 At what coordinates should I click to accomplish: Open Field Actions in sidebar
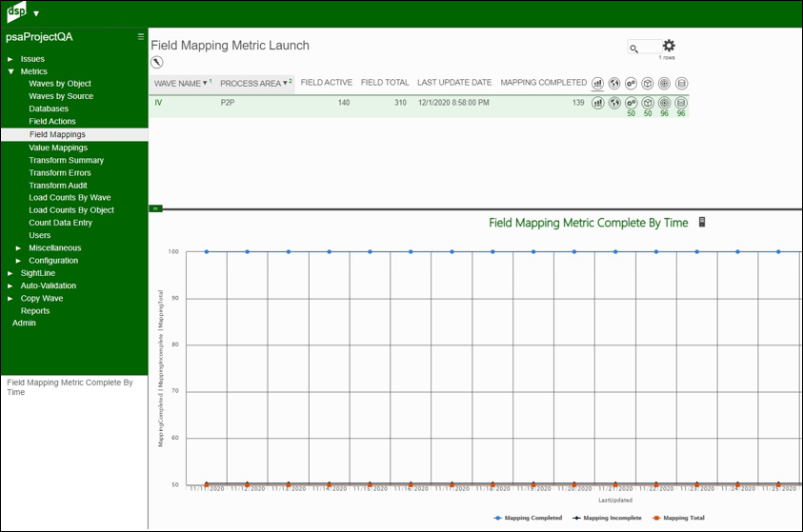[x=52, y=121]
